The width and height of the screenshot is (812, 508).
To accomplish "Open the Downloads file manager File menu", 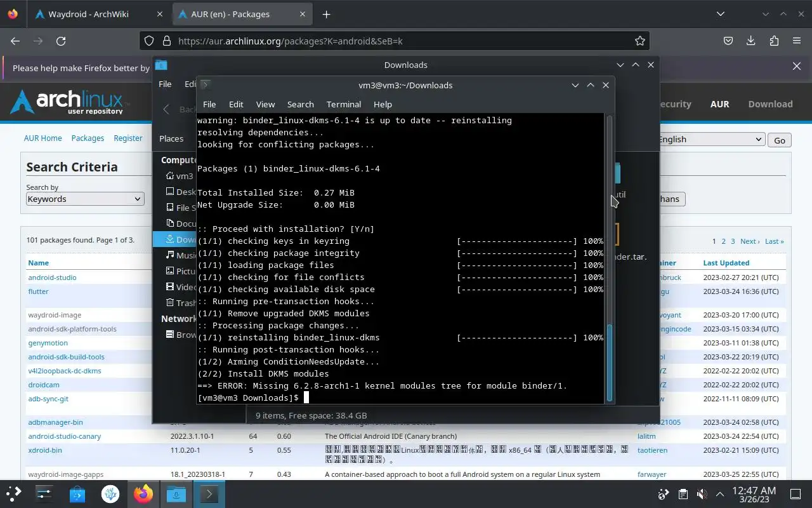I will [x=165, y=84].
